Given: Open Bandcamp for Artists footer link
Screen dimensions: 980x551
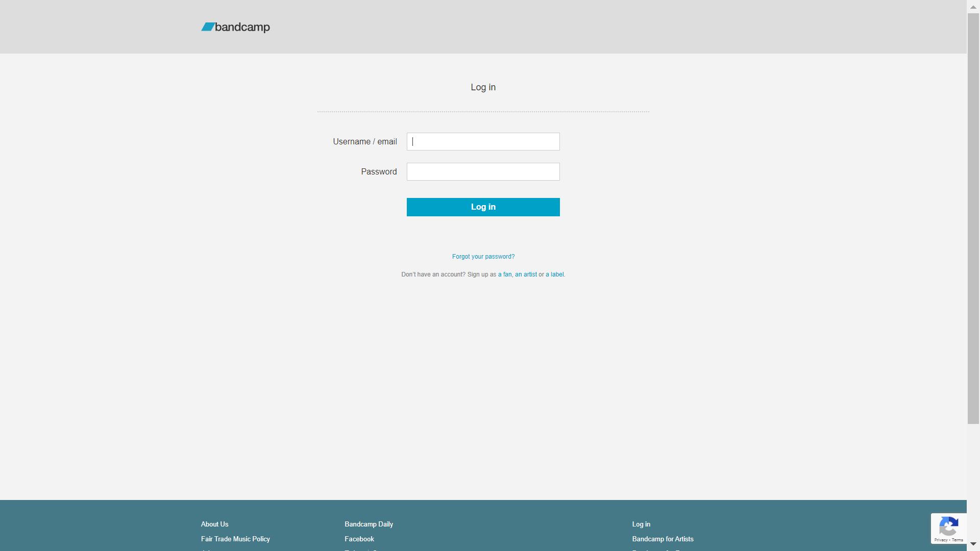Looking at the screenshot, I should pos(663,539).
